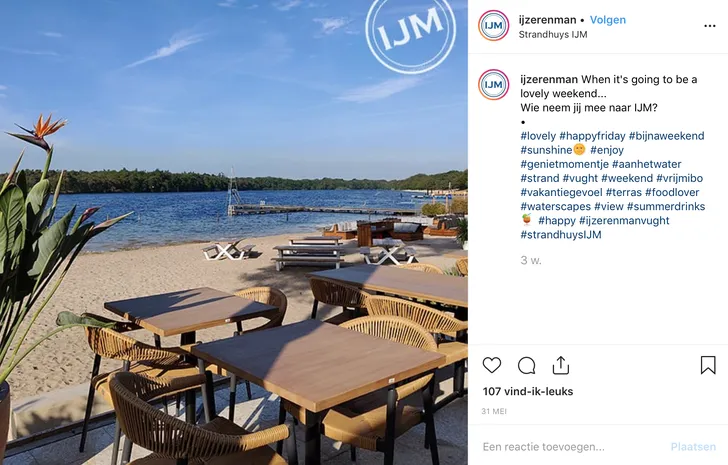The height and width of the screenshot is (465, 728).
Task: Click the beach terrace photo
Action: coord(234,232)
